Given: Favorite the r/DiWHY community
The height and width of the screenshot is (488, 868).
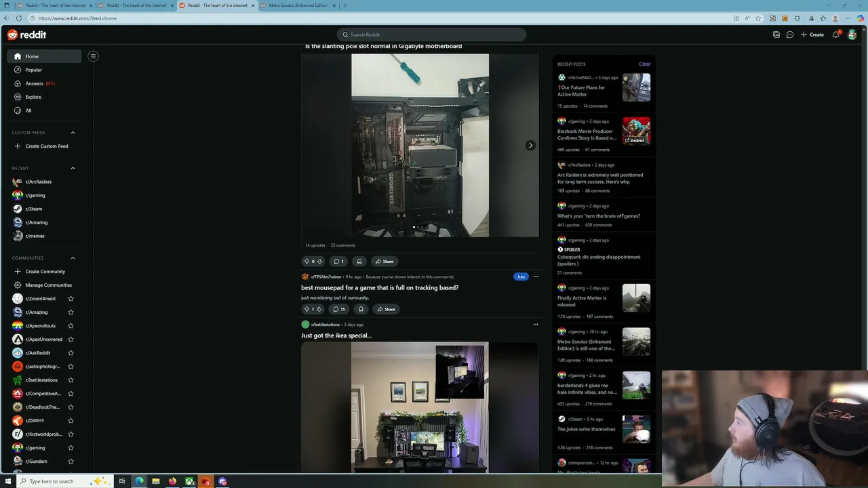Looking at the screenshot, I should (x=71, y=420).
